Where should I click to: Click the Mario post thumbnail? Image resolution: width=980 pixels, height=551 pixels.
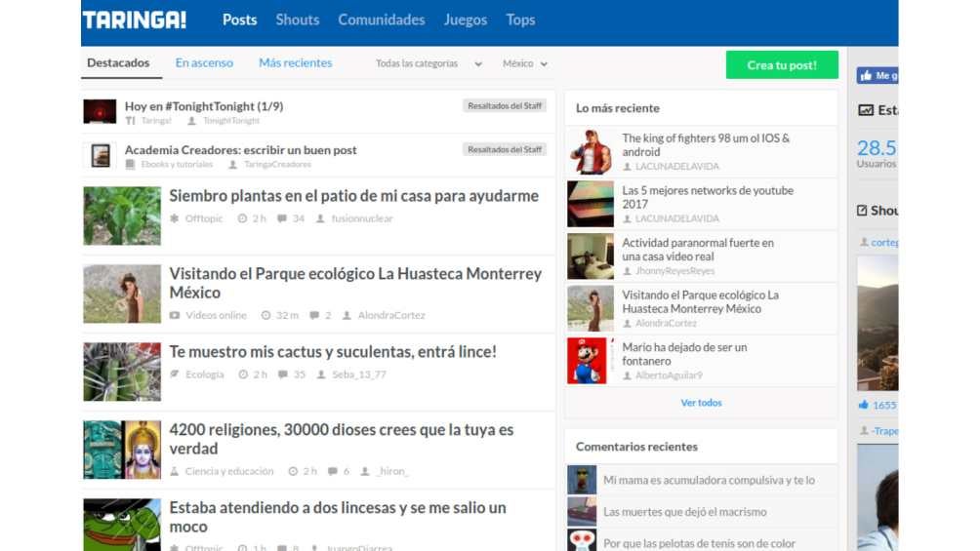pyautogui.click(x=591, y=361)
